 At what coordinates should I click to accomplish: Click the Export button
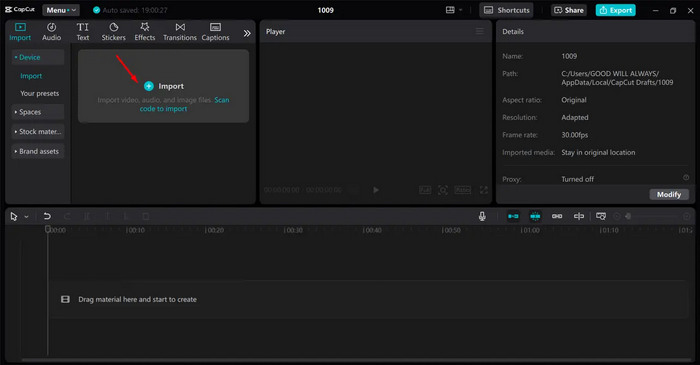click(x=616, y=10)
